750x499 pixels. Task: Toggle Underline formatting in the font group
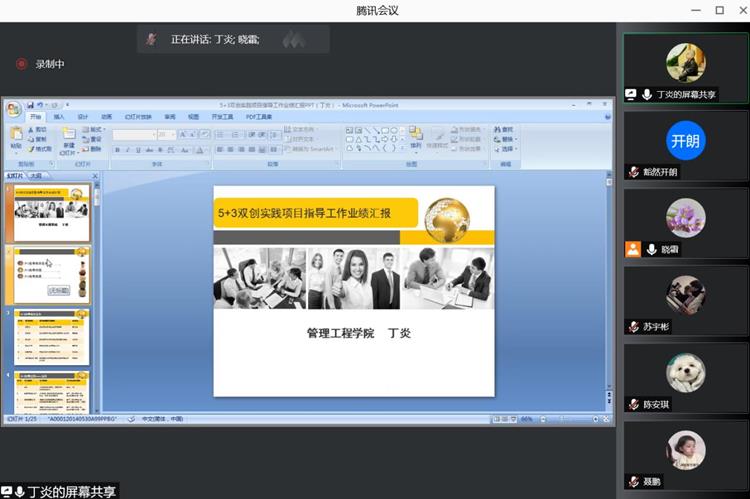pos(139,150)
